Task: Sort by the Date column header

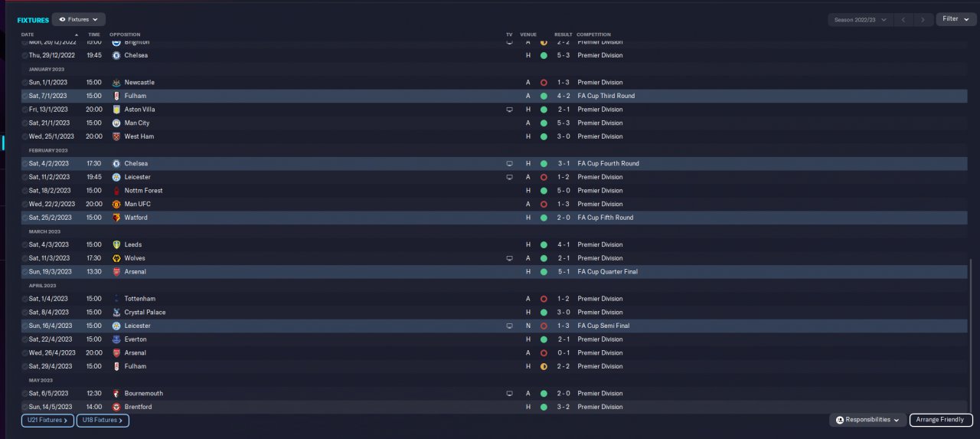Action: pos(28,34)
